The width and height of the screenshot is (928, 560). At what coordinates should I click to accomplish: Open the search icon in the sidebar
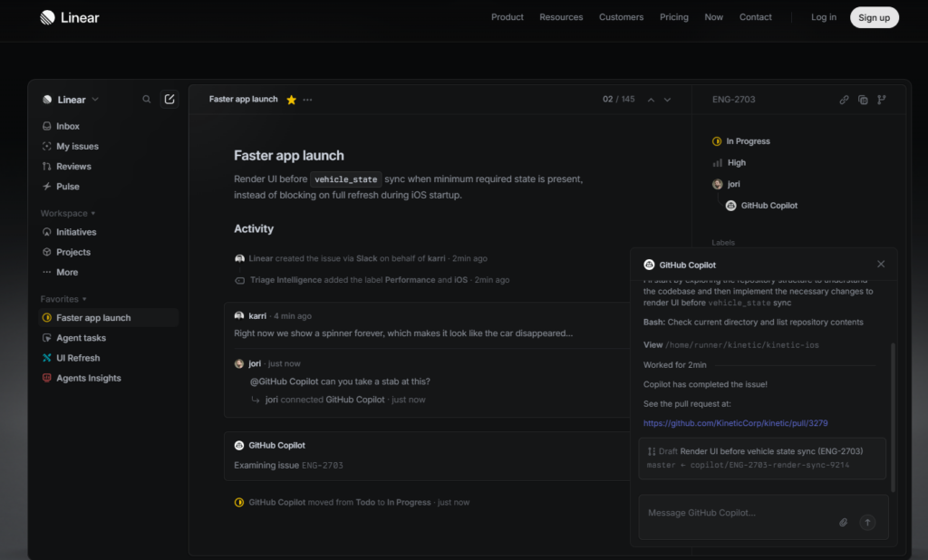coord(146,100)
